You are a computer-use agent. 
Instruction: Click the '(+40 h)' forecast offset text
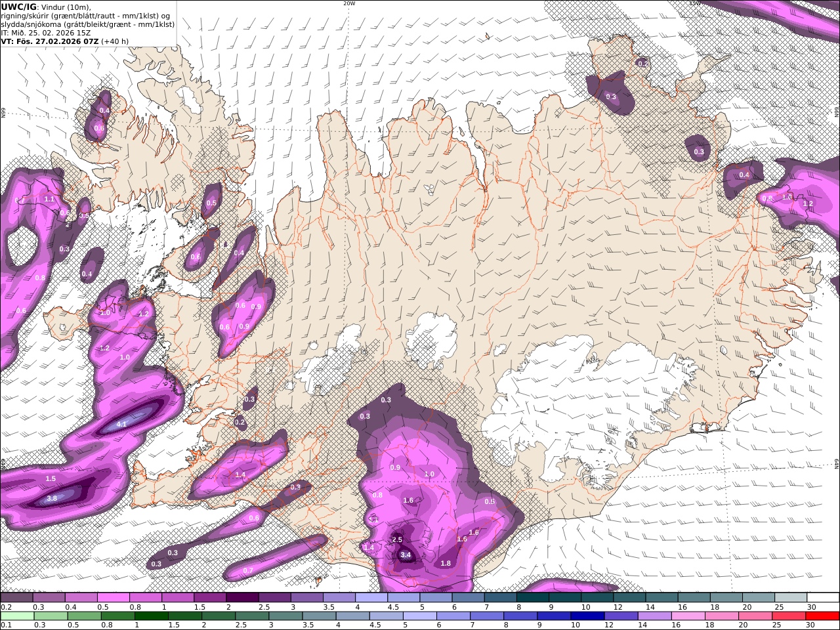(115, 41)
